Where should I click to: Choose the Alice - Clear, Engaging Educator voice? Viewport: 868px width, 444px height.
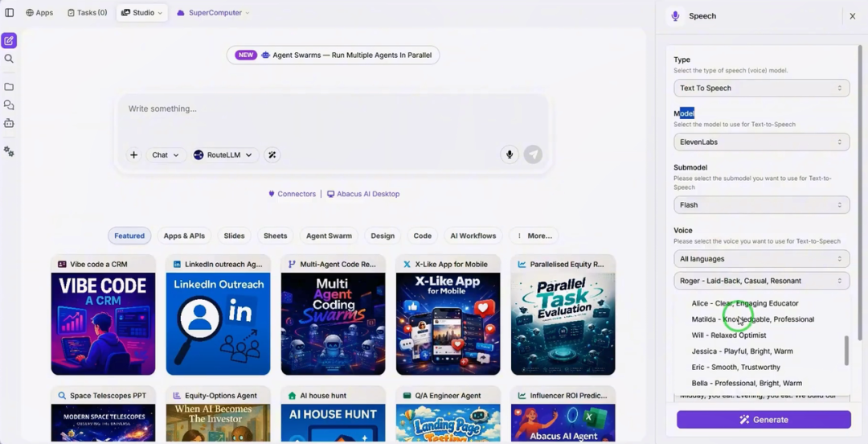click(x=762, y=303)
